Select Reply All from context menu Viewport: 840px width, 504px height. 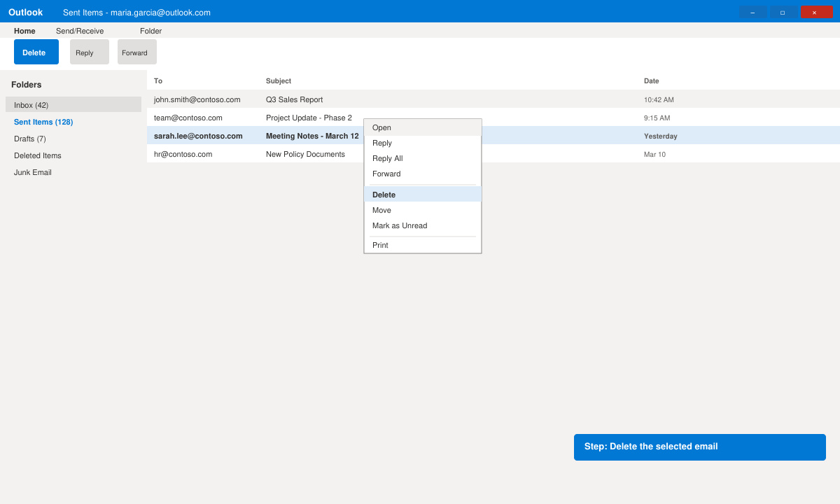click(423, 158)
